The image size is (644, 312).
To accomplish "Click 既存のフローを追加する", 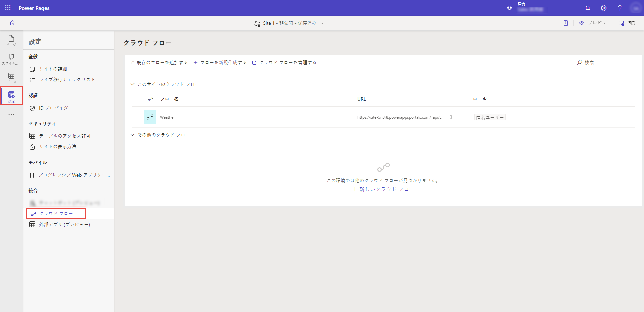I will (159, 63).
